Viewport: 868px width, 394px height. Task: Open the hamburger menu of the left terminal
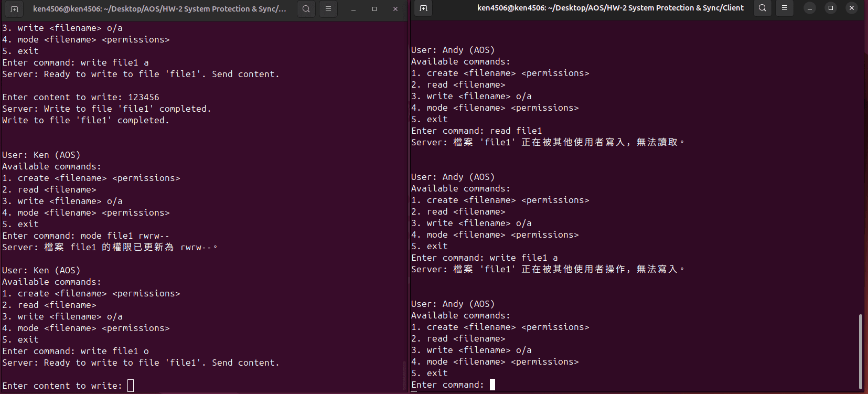click(x=328, y=9)
